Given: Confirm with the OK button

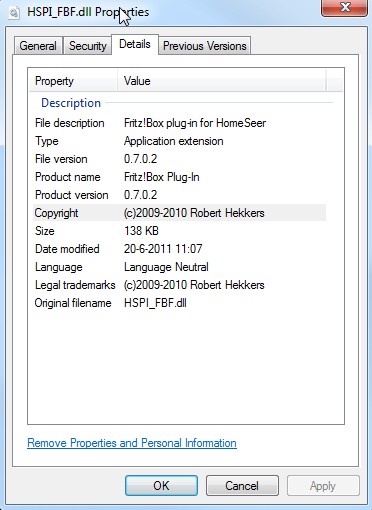Looking at the screenshot, I should click(x=161, y=486).
